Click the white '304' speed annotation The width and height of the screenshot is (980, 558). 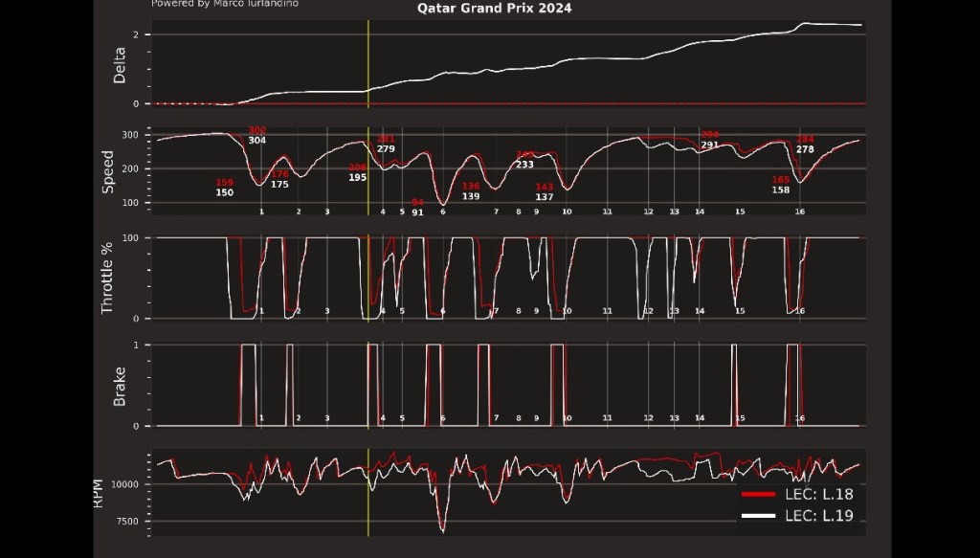coord(256,141)
